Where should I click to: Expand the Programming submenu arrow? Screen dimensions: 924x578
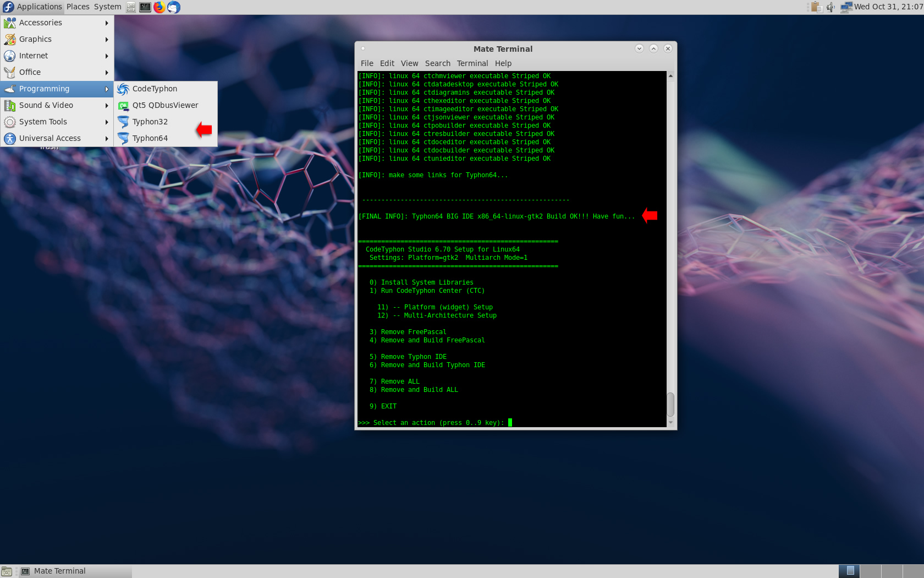107,89
